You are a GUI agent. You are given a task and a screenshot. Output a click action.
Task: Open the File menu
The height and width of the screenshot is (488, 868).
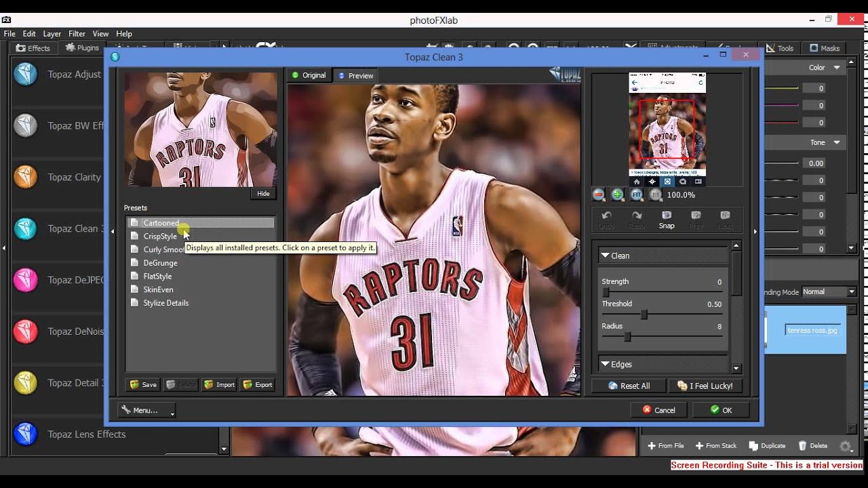coord(9,34)
